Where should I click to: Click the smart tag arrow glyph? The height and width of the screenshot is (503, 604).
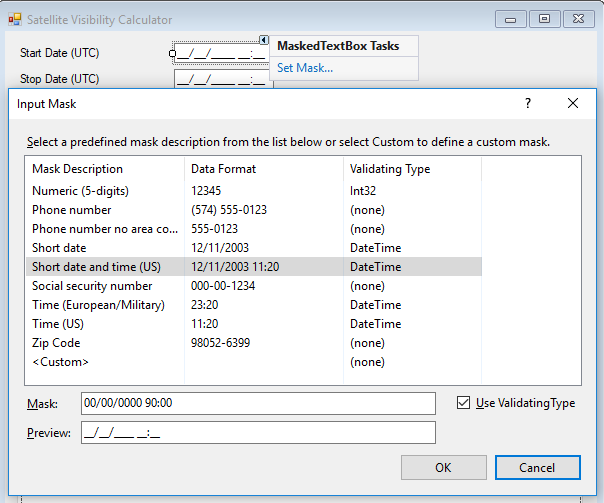tap(264, 41)
